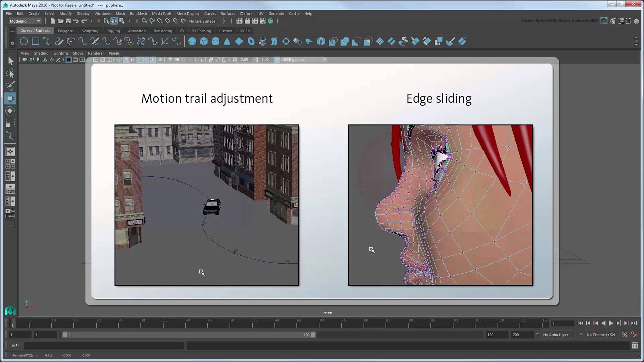Click the Redo arrow icon

pyautogui.click(x=84, y=21)
